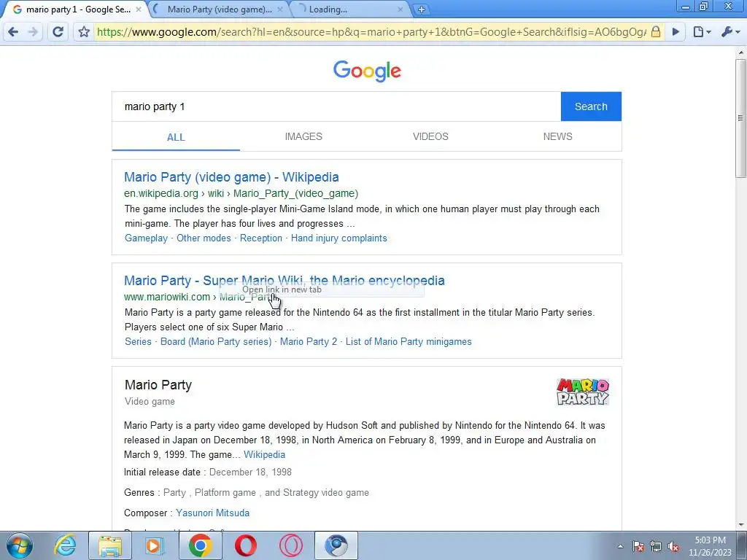The width and height of the screenshot is (747, 560).
Task: Click the play arrow button in toolbar
Action: tap(676, 32)
